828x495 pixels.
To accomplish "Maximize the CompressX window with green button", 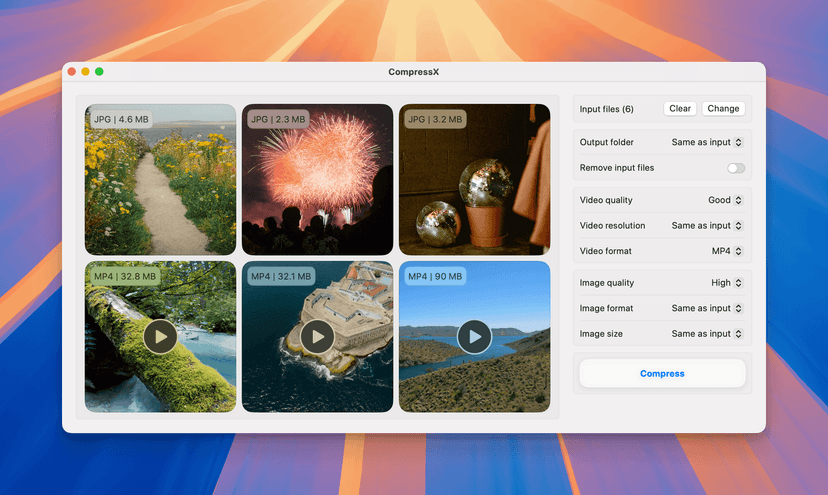I will (x=99, y=71).
